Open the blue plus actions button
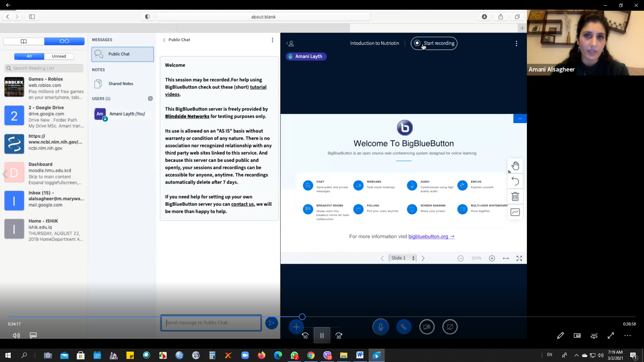 point(296,327)
